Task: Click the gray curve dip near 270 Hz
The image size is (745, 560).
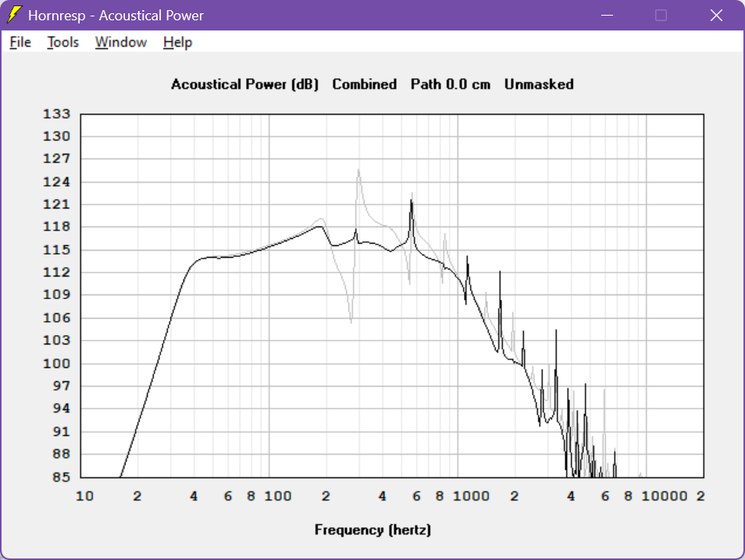Action: tap(351, 322)
